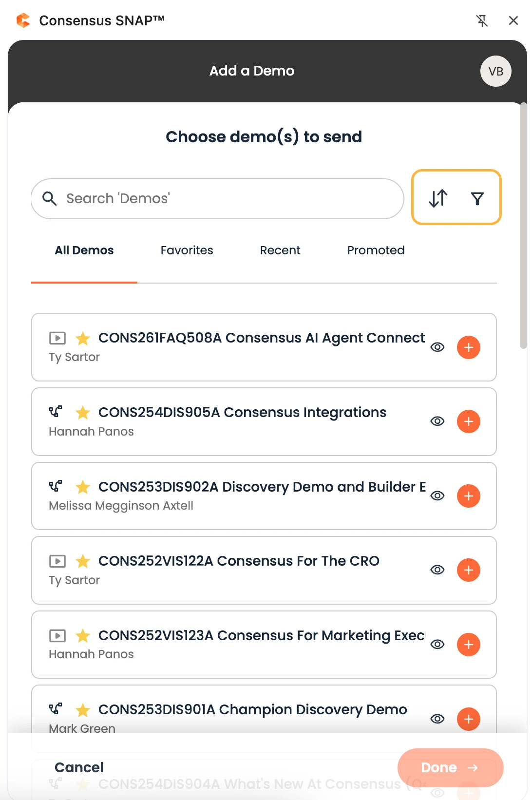Add Champion Discovery Demo with plus button
532x800 pixels.
tap(468, 719)
